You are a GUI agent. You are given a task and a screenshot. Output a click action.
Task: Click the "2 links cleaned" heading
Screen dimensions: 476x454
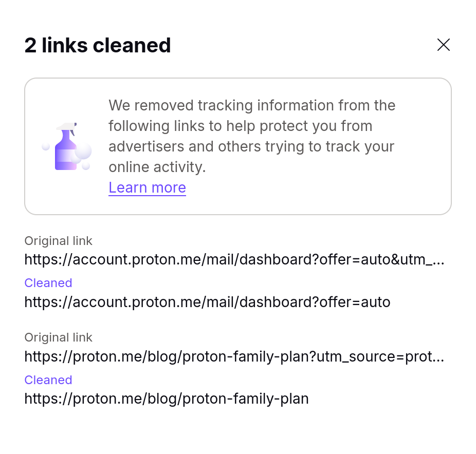click(x=98, y=45)
